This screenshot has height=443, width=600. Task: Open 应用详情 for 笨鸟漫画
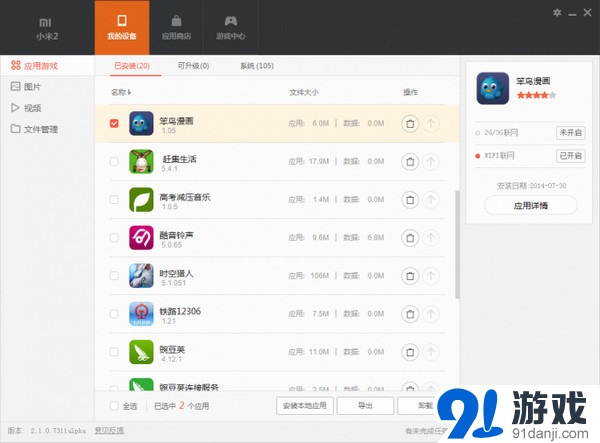(x=531, y=206)
